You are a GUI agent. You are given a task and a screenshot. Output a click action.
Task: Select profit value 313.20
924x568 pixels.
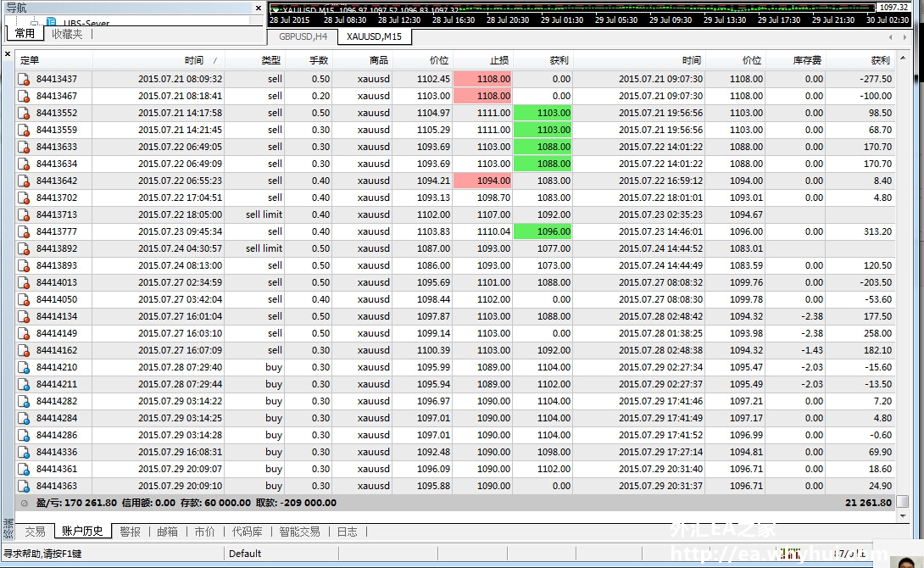[x=877, y=231]
